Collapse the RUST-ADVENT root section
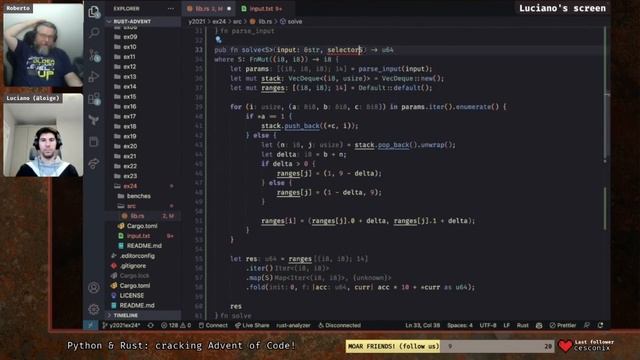Image resolution: width=640 pixels, height=360 pixels. point(143,21)
